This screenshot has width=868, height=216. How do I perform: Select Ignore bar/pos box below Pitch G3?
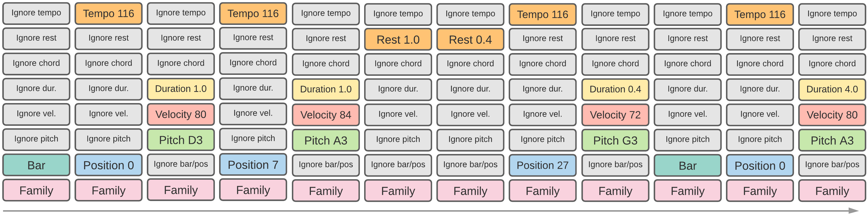point(615,165)
